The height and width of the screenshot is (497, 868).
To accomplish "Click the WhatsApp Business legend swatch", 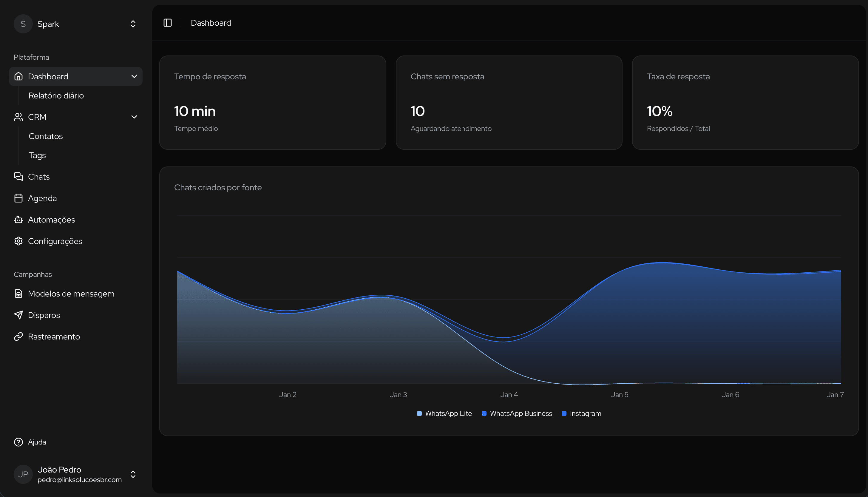I will tap(484, 414).
